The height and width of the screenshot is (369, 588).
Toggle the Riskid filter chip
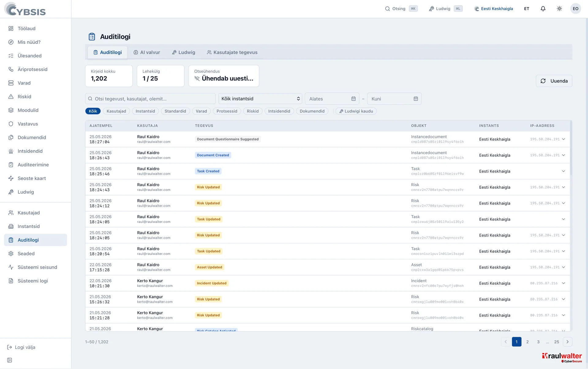[253, 111]
